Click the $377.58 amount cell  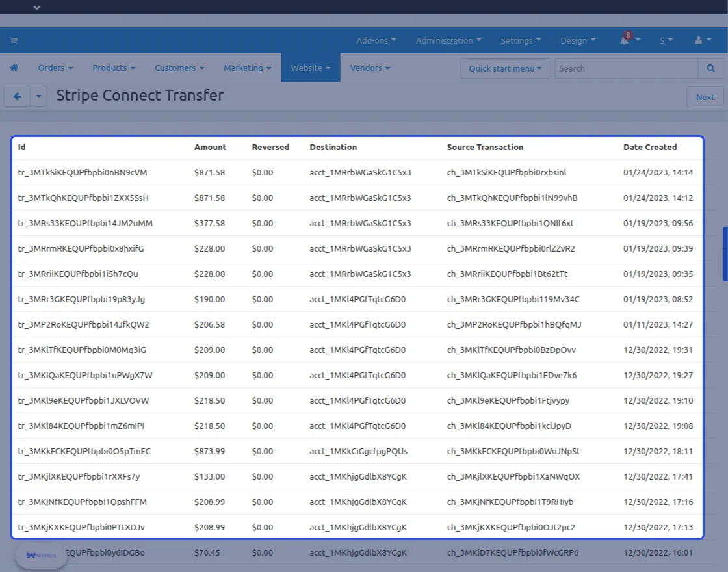click(x=209, y=224)
